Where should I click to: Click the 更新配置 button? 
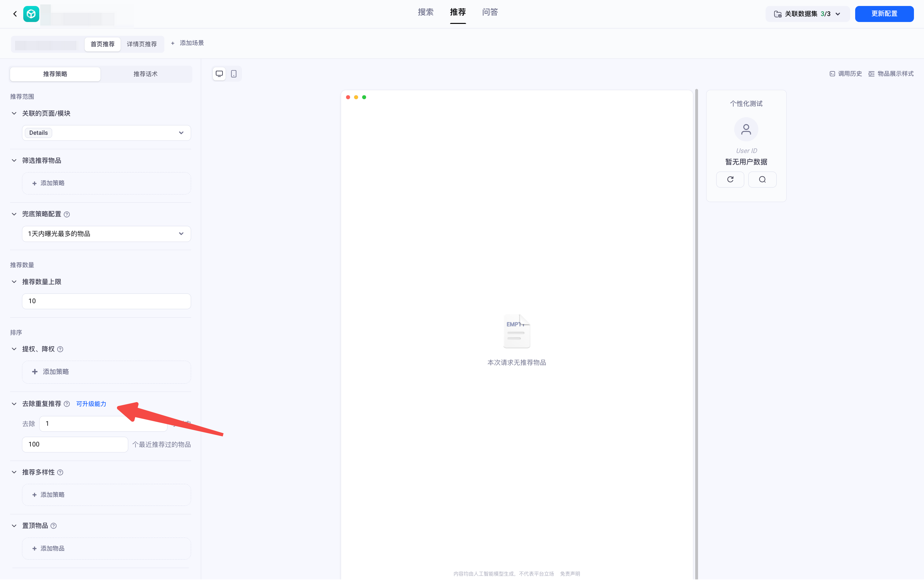[884, 14]
